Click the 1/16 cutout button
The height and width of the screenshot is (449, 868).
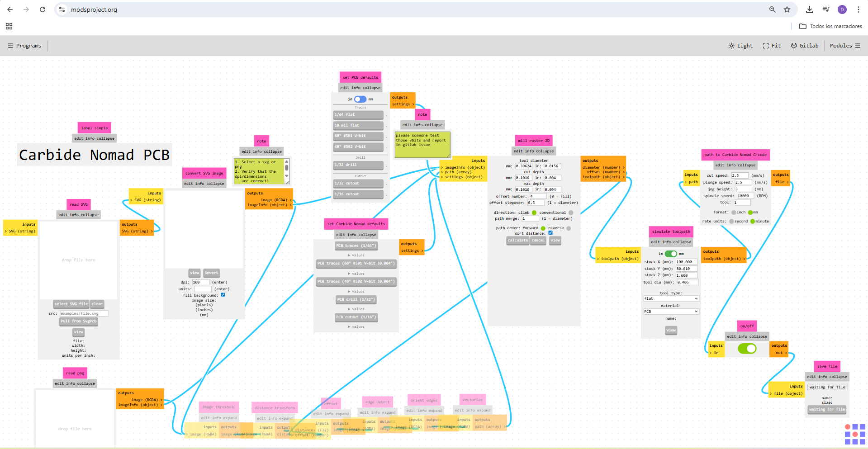click(x=358, y=194)
